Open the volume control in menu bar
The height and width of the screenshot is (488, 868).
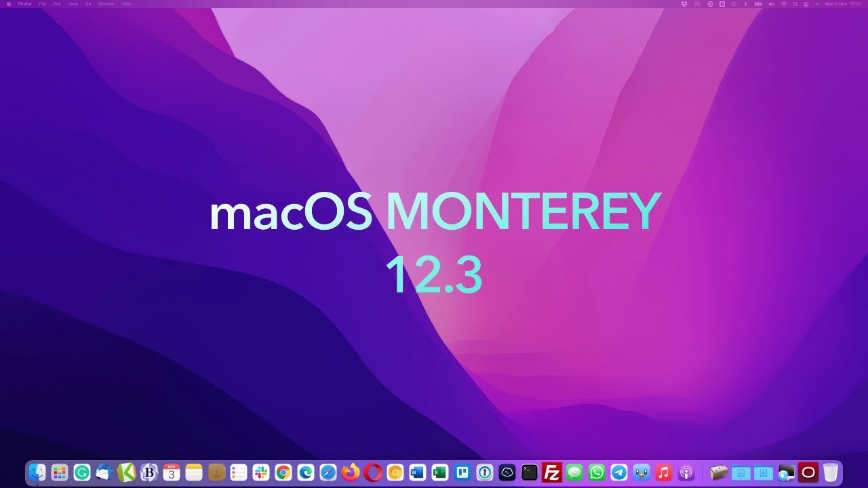click(772, 4)
